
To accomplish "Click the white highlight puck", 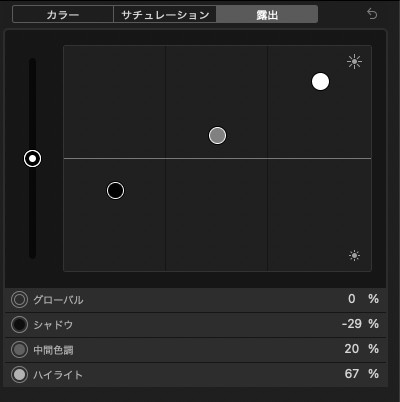I will [x=320, y=82].
